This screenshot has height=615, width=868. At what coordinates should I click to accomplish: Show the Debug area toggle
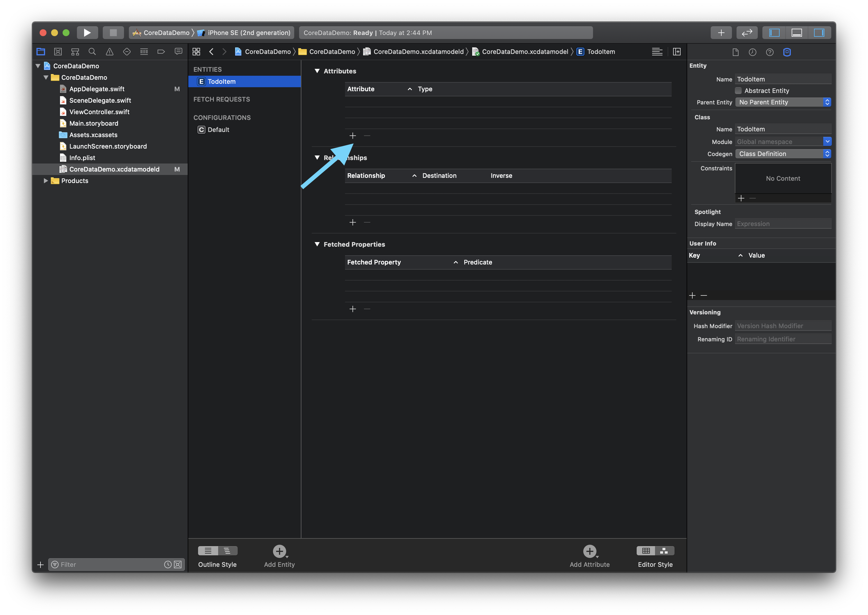point(797,33)
